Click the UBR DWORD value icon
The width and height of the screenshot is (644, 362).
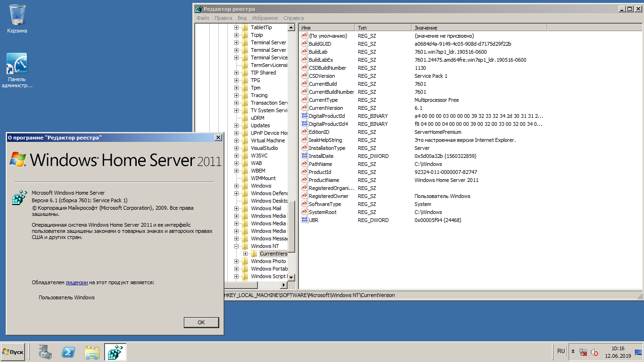pos(304,220)
